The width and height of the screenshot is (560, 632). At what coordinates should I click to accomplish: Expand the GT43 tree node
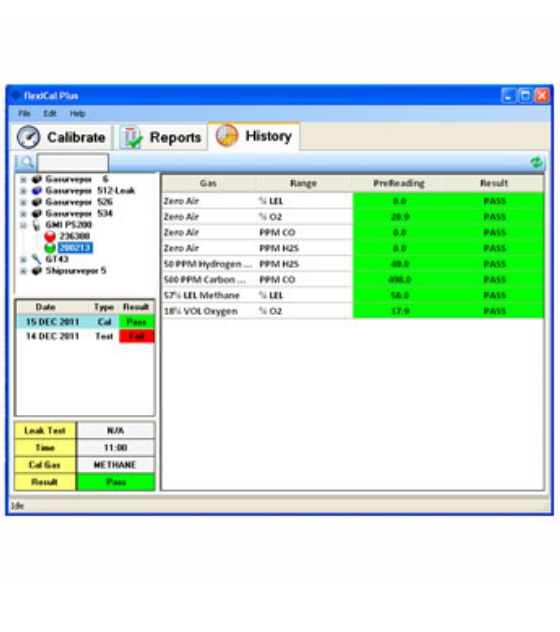[23, 259]
